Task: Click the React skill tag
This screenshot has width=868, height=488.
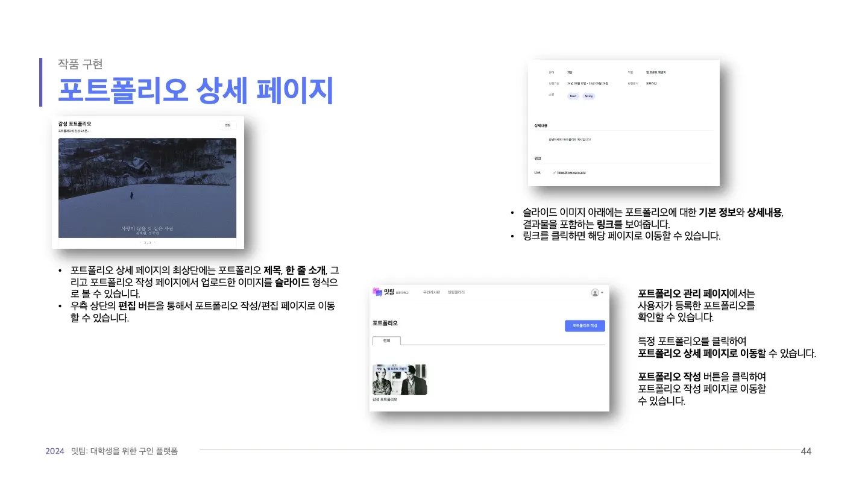Action: tap(573, 96)
